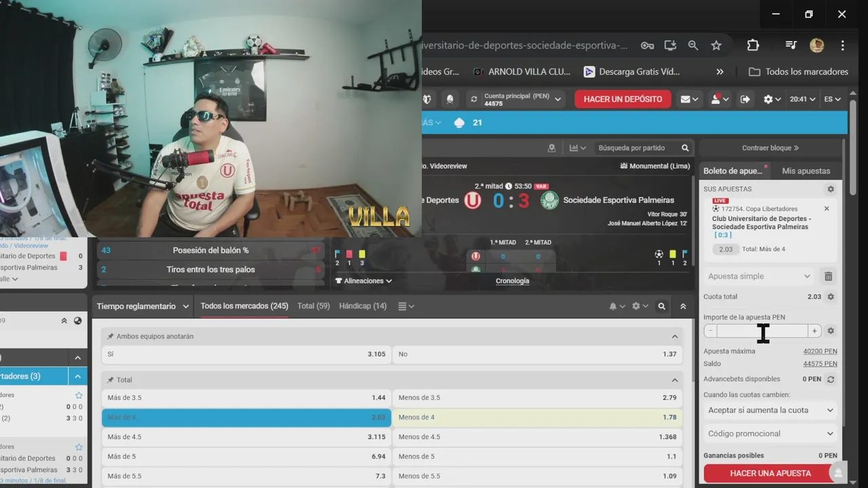Viewport: 868px width, 488px height.
Task: Click the install app icon in address bar
Action: [670, 45]
